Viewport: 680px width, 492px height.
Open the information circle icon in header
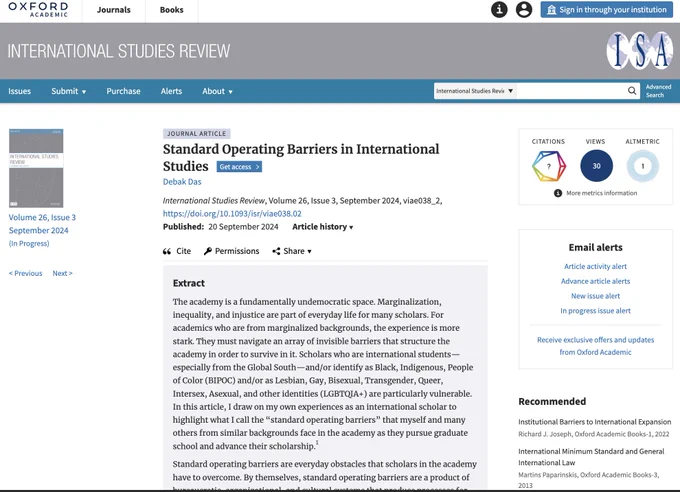click(x=499, y=10)
